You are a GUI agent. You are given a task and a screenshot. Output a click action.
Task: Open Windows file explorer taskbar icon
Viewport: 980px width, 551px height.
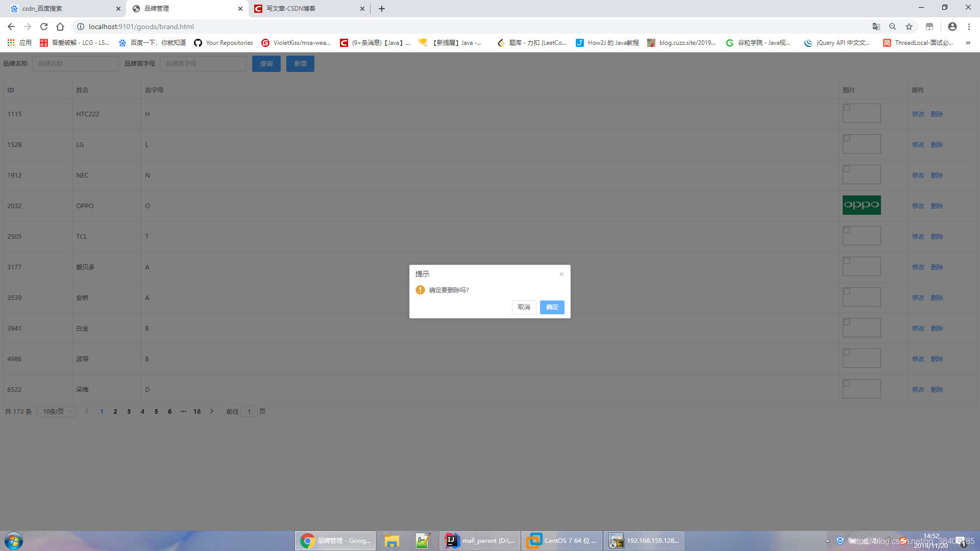coord(391,540)
